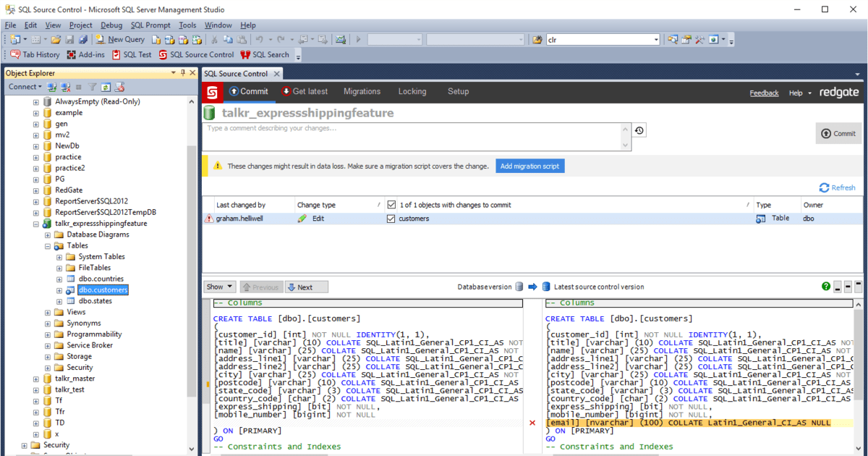868x456 pixels.
Task: Click the Refresh icon in Object Explorer
Action: tap(106, 87)
